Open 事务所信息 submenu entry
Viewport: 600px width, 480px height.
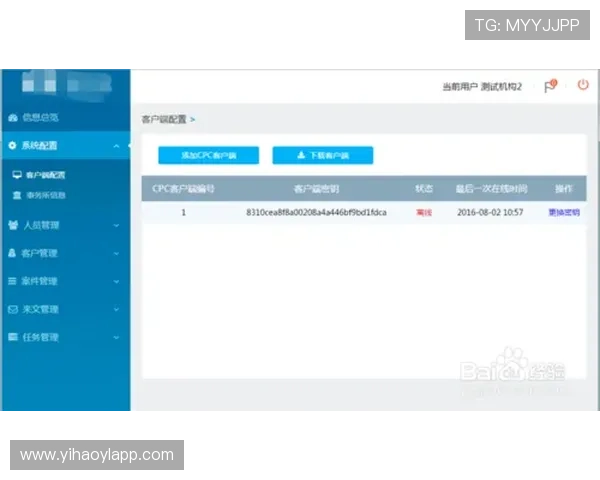pos(46,196)
